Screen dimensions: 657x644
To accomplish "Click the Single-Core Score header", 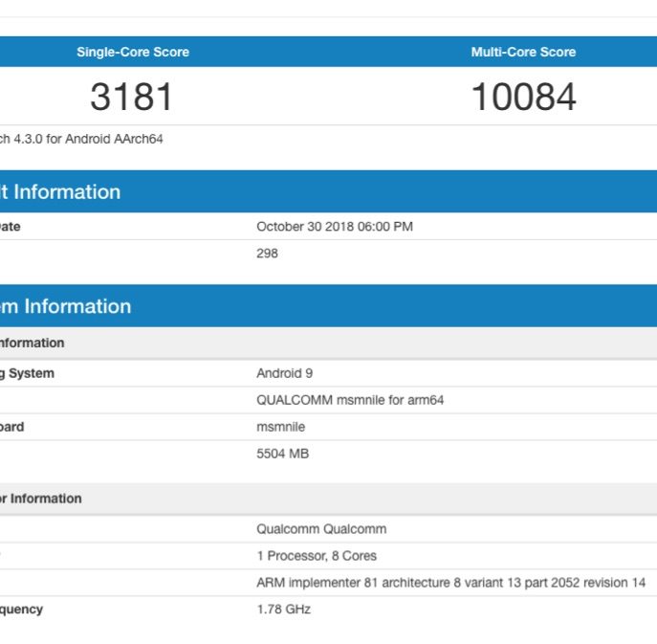I will 132,52.
